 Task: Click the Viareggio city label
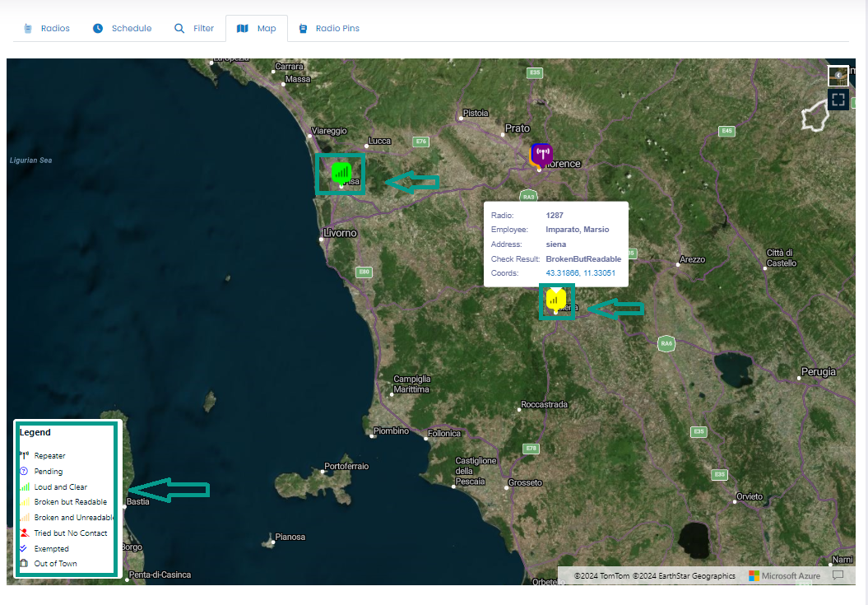329,131
